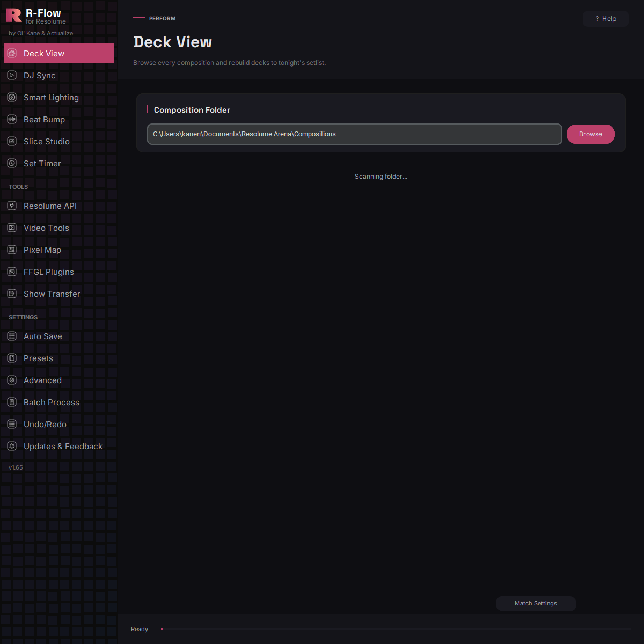The width and height of the screenshot is (644, 644).
Task: Click the Deck View sidebar icon
Action: 12,53
